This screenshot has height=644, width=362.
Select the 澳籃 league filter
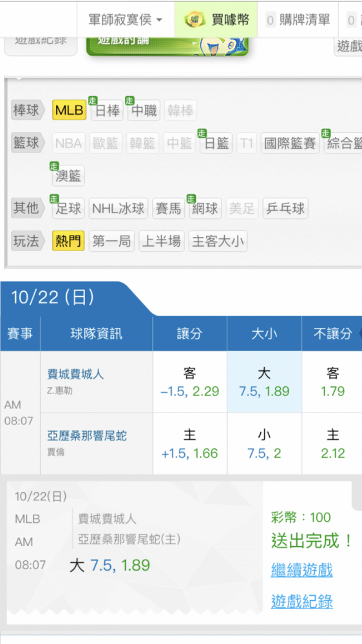coord(68,176)
